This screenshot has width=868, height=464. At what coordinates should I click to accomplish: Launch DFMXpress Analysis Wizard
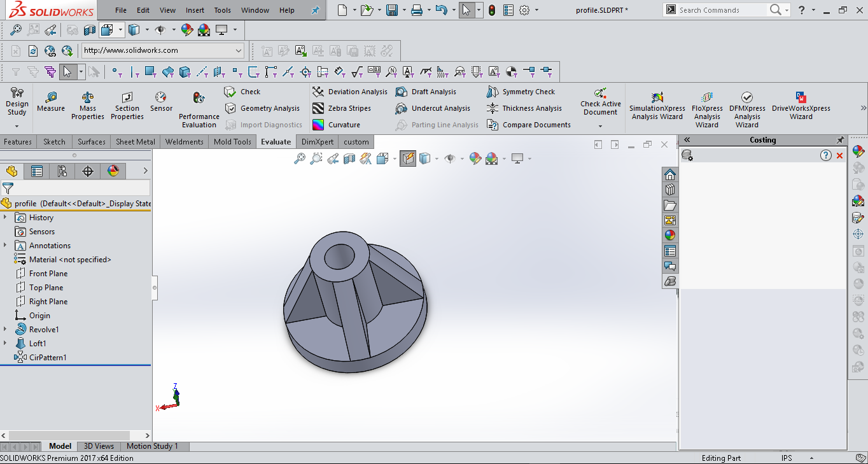(x=747, y=109)
